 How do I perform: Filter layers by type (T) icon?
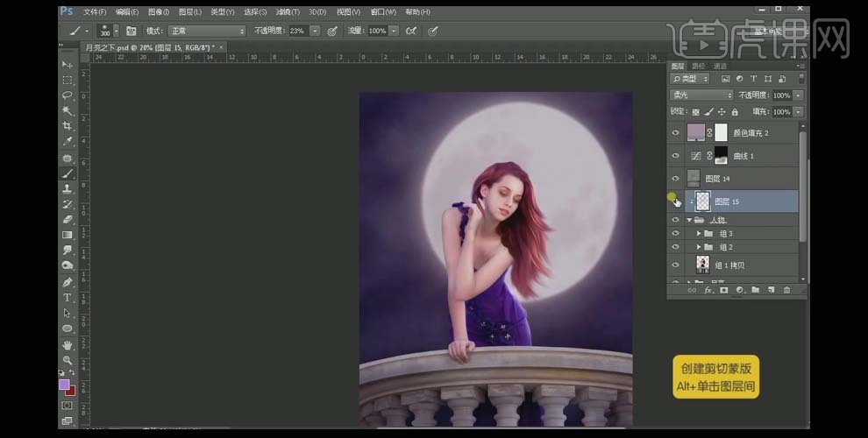tap(753, 79)
